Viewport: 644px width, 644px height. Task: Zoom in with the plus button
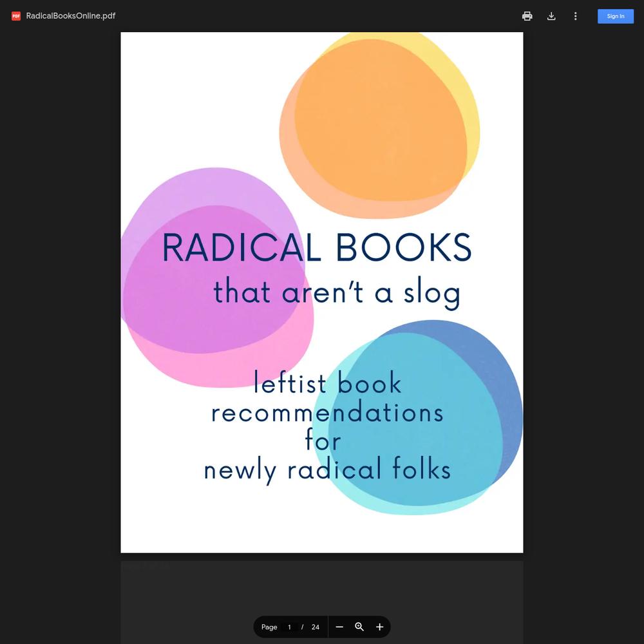click(379, 627)
